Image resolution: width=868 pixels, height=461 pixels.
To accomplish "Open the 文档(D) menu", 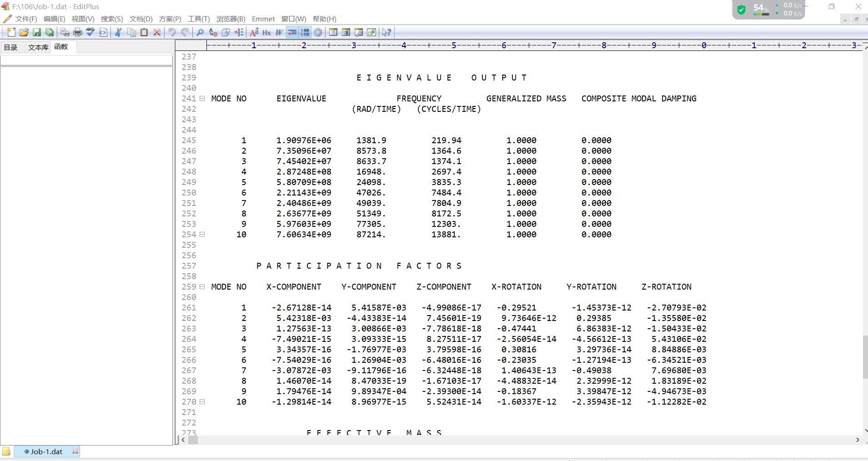I will (x=141, y=19).
